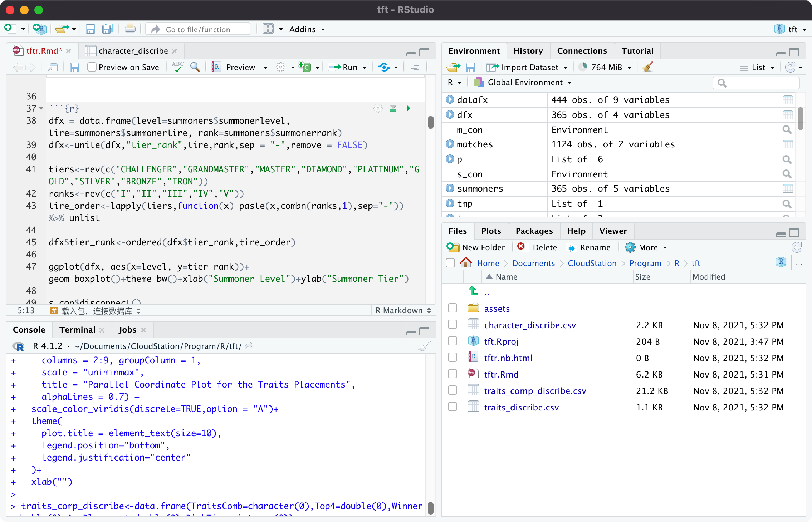Toggle Preview on Save checkbox
Image resolution: width=812 pixels, height=522 pixels.
coord(92,67)
